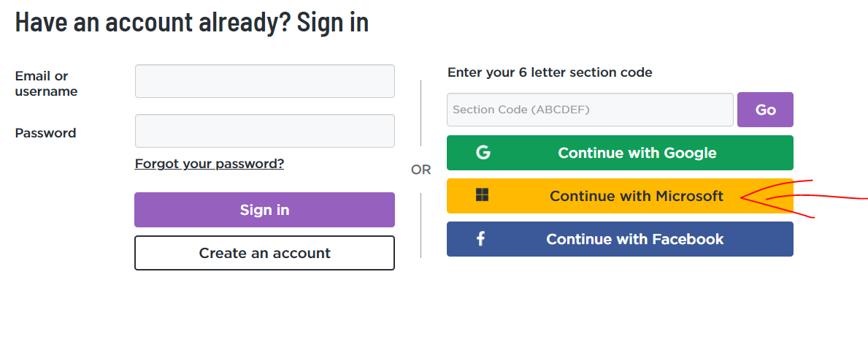
Task: Click into the Section Code field
Action: [x=590, y=110]
